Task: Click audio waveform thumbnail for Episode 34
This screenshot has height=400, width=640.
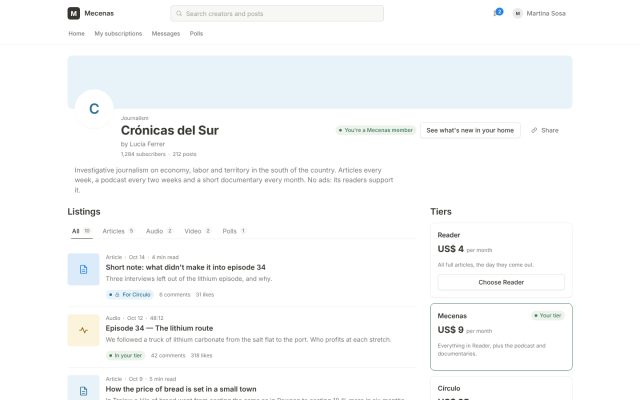Action: 83,330
